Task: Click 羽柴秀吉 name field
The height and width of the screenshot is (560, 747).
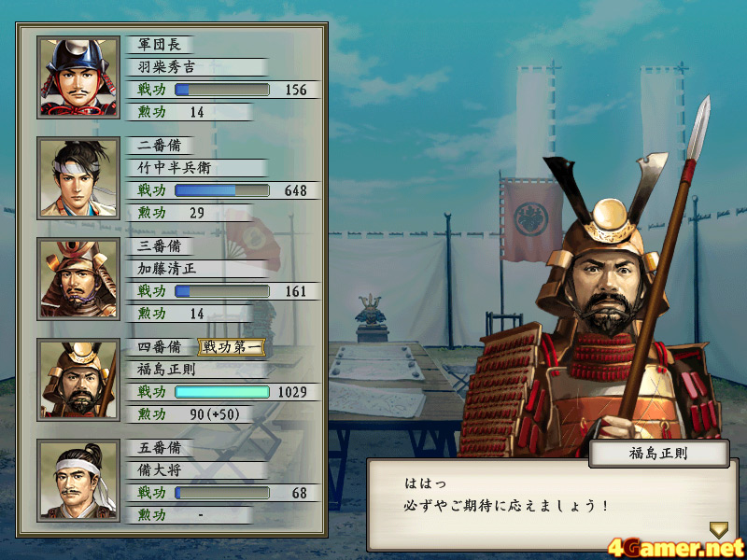Action: 196,67
